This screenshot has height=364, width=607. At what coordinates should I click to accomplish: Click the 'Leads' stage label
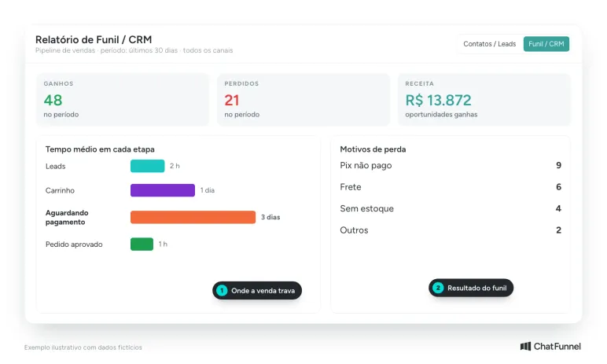point(55,167)
